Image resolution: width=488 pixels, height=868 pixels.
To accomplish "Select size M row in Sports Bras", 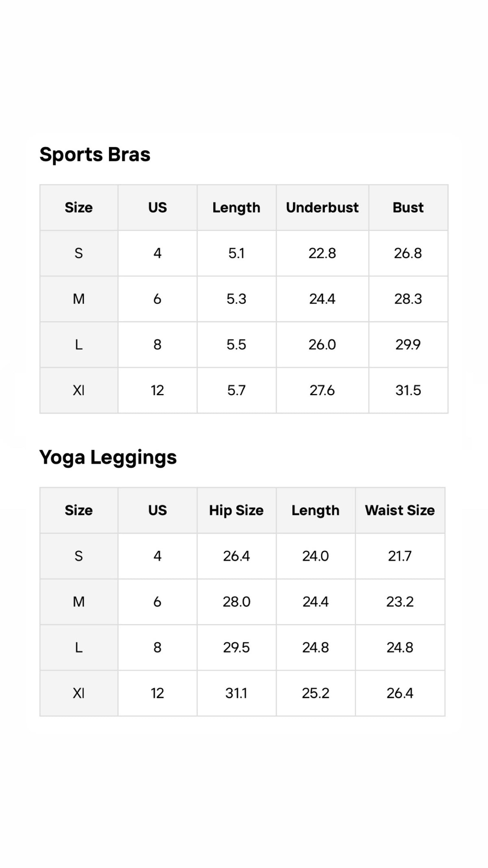I will click(x=244, y=299).
